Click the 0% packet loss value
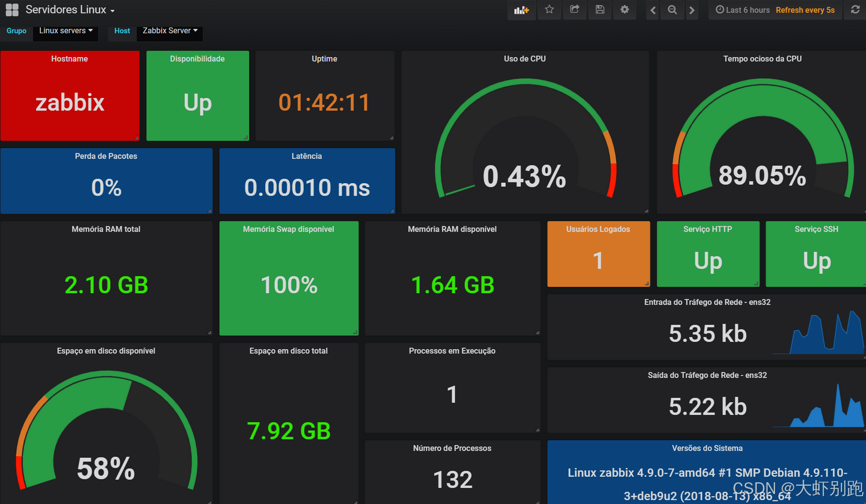This screenshot has width=866, height=504. pos(106,188)
